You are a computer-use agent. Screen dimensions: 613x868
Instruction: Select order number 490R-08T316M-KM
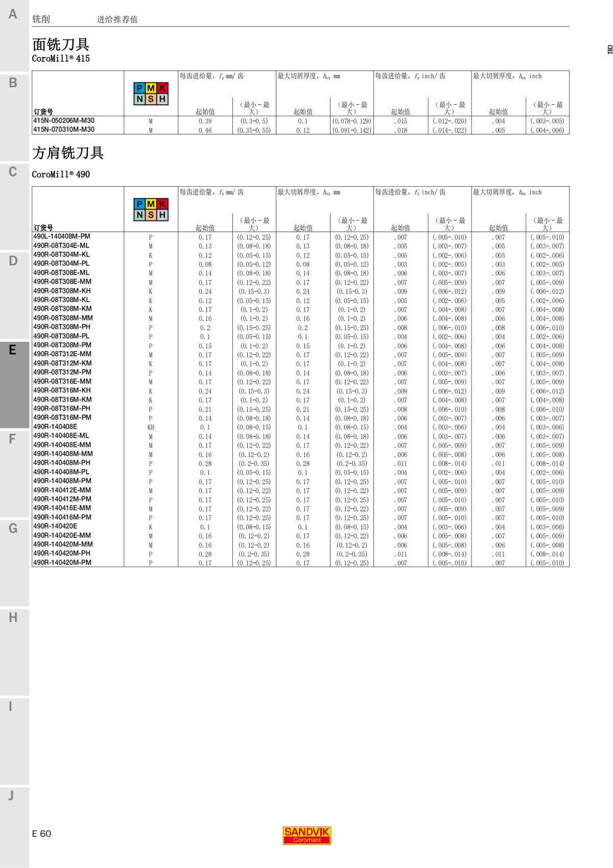tap(62, 400)
